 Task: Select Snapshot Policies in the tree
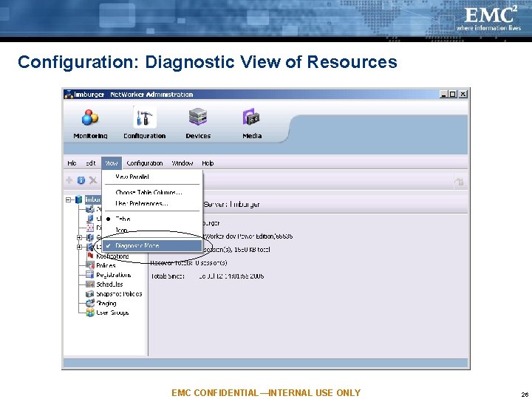(119, 294)
